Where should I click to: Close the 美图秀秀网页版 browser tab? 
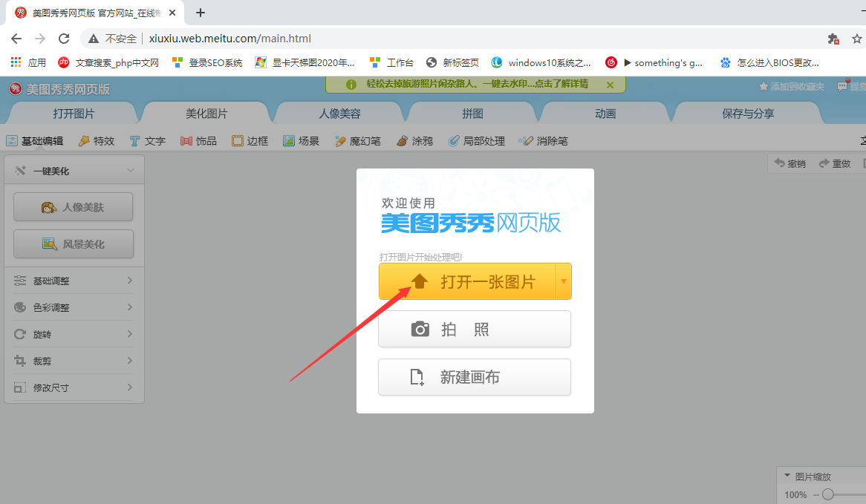pos(172,12)
